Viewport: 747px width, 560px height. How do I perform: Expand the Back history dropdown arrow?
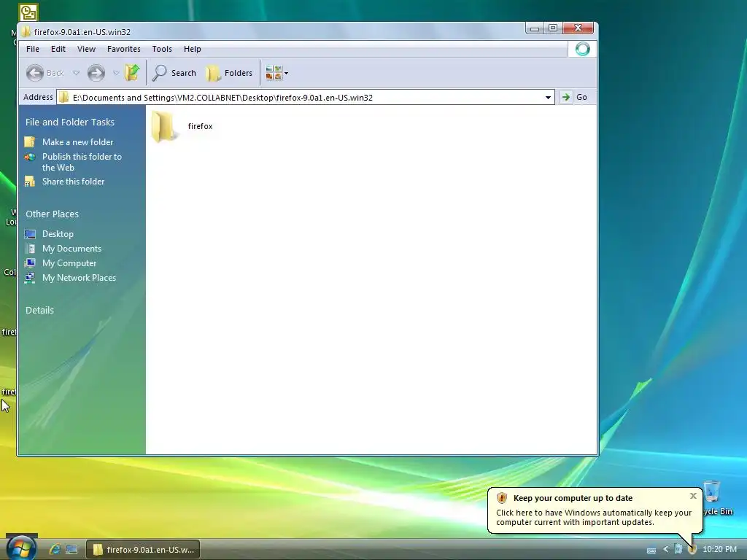pyautogui.click(x=76, y=73)
